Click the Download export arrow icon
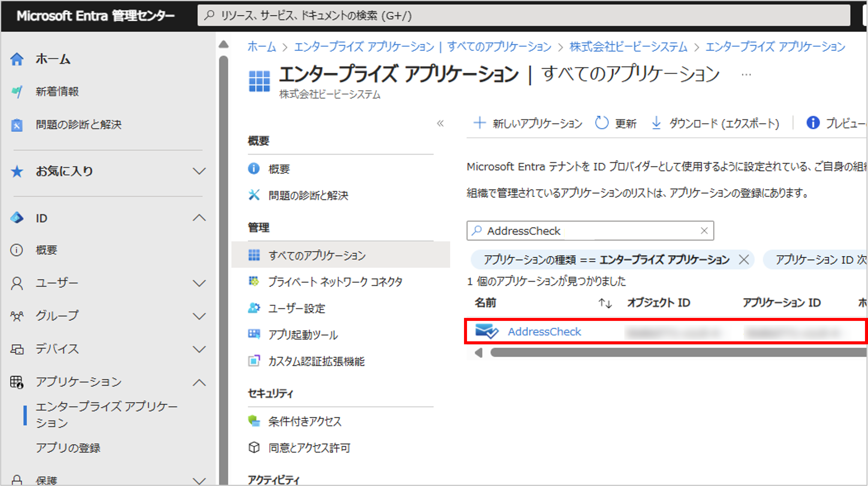868x486 pixels. click(x=656, y=123)
